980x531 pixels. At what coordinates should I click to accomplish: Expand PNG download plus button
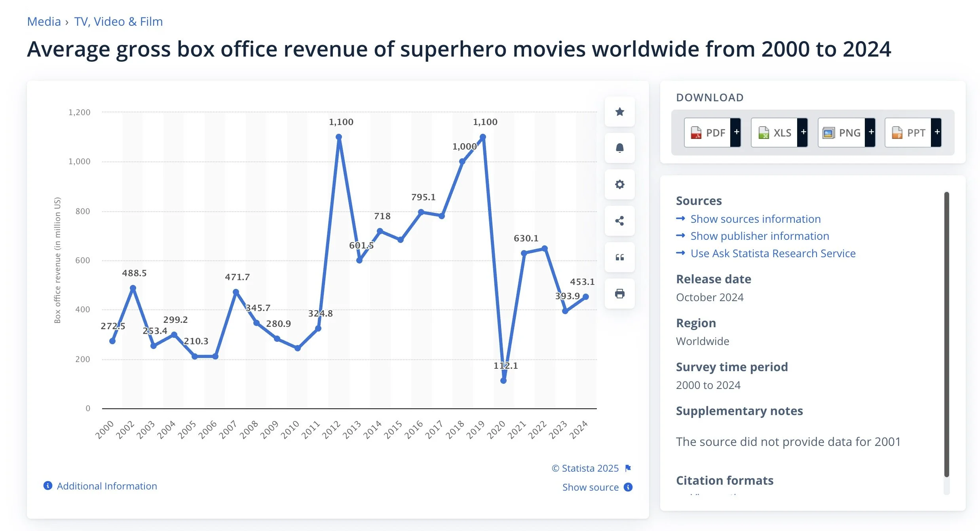(870, 133)
